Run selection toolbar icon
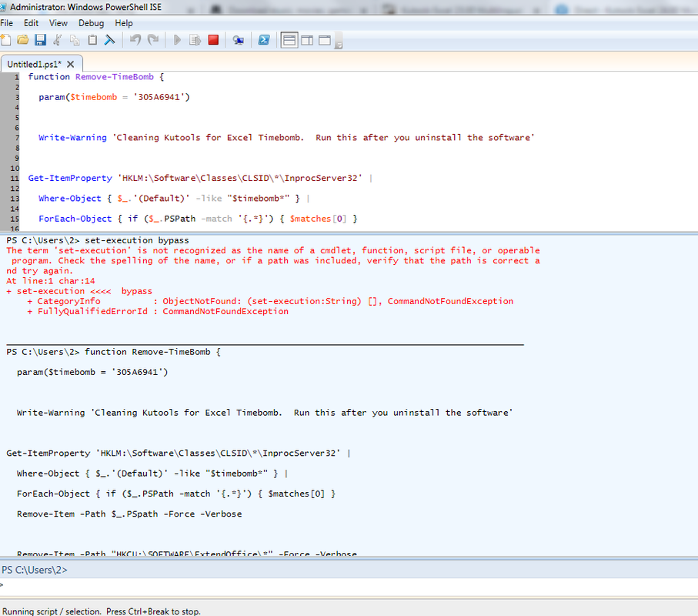 click(195, 40)
